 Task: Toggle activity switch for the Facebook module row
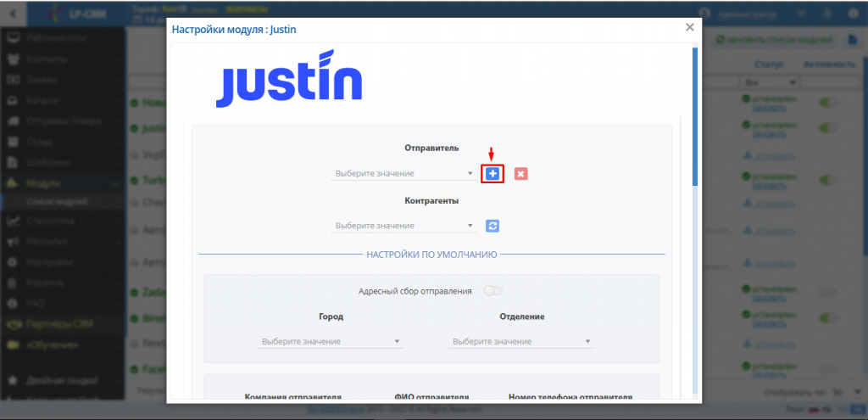(x=828, y=368)
